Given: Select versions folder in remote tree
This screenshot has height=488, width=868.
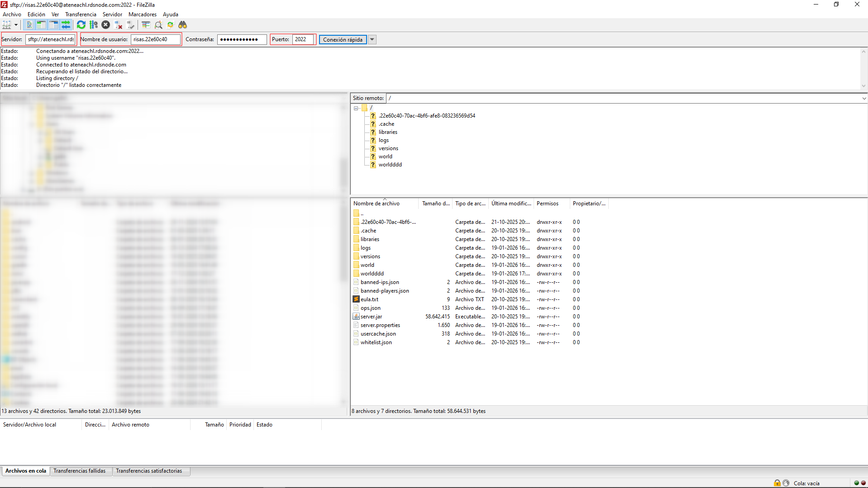Looking at the screenshot, I should click(x=388, y=148).
